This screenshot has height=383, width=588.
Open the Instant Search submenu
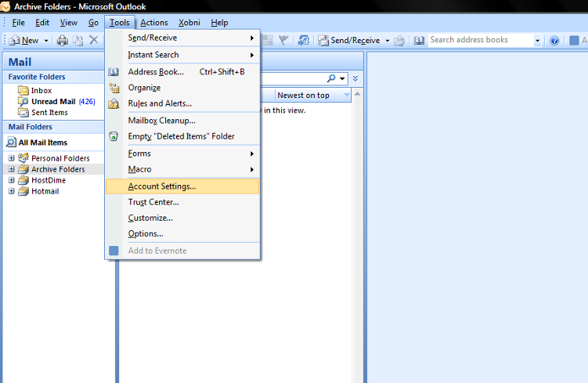click(x=182, y=55)
